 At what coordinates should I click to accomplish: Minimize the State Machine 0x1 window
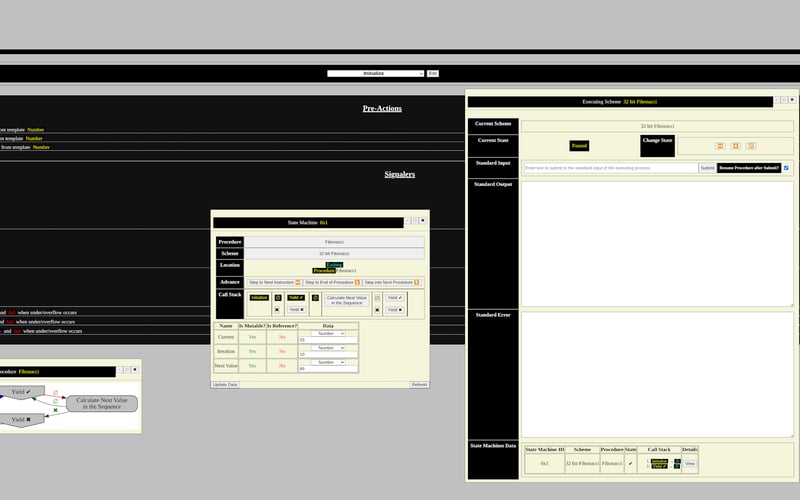point(407,221)
